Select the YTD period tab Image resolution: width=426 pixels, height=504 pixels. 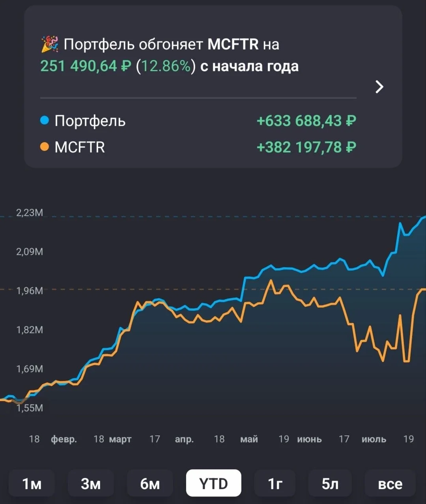click(x=213, y=483)
